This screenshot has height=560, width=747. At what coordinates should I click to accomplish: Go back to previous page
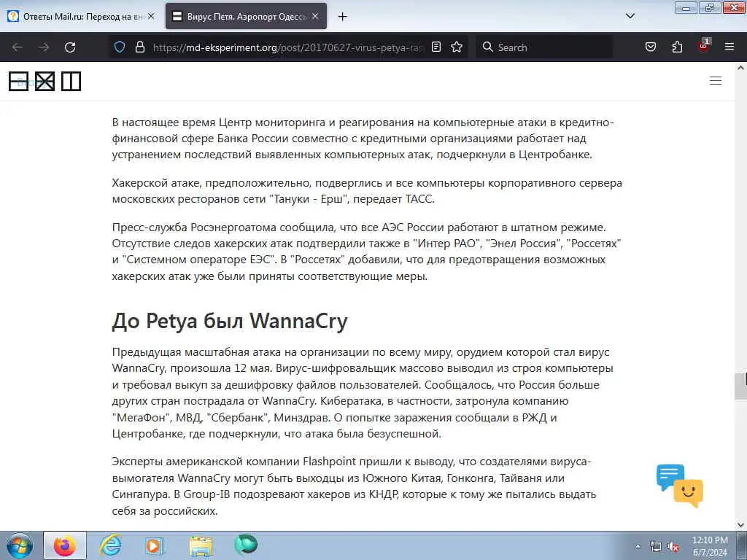click(18, 47)
